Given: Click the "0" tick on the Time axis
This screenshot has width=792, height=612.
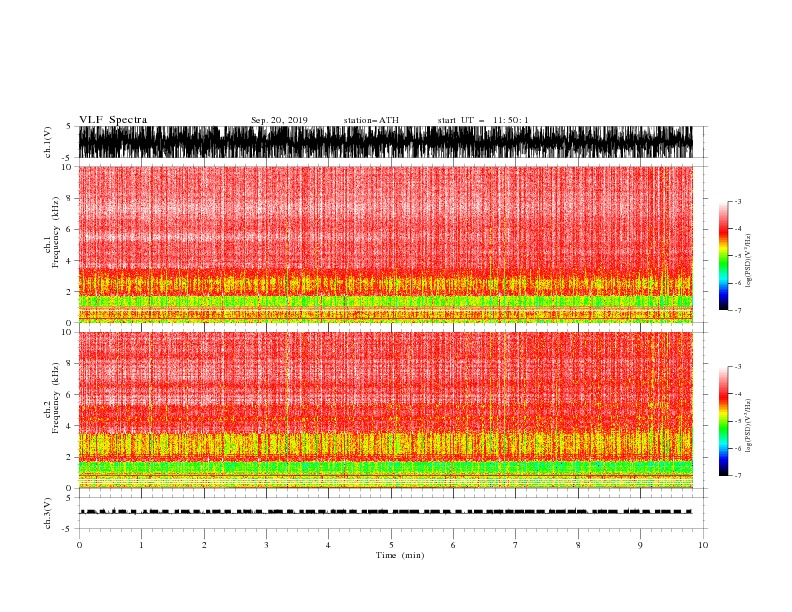Looking at the screenshot, I should [x=79, y=545].
